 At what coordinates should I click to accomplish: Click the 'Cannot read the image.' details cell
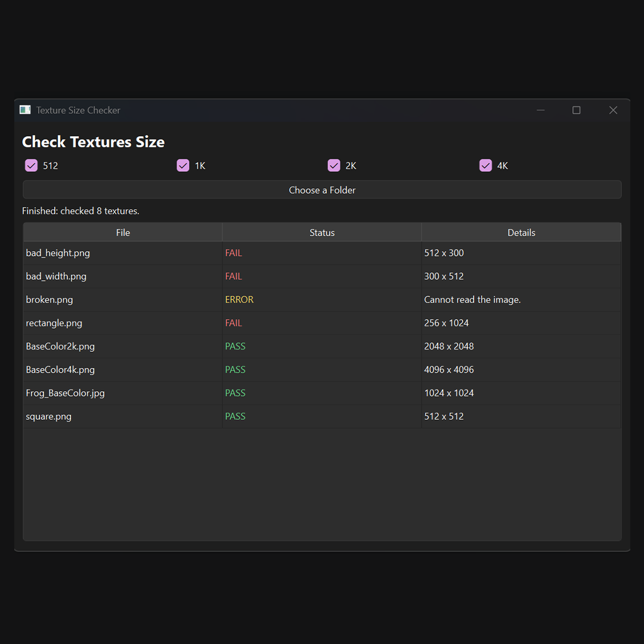(x=521, y=300)
